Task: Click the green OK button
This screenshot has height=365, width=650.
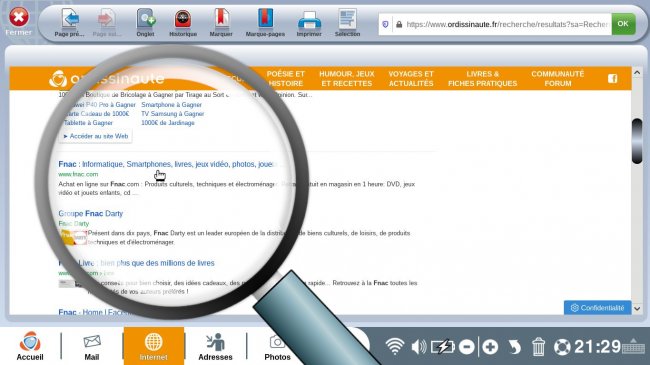Action: tap(623, 24)
